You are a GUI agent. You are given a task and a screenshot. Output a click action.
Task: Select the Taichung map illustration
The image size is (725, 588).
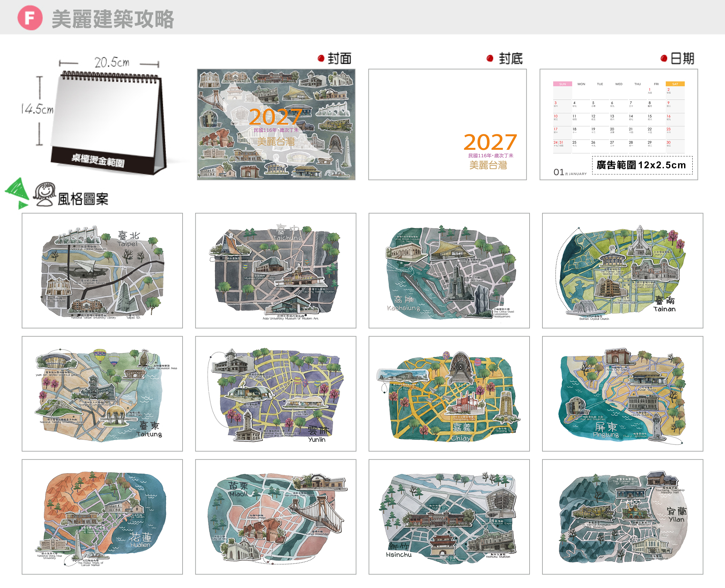(276, 270)
